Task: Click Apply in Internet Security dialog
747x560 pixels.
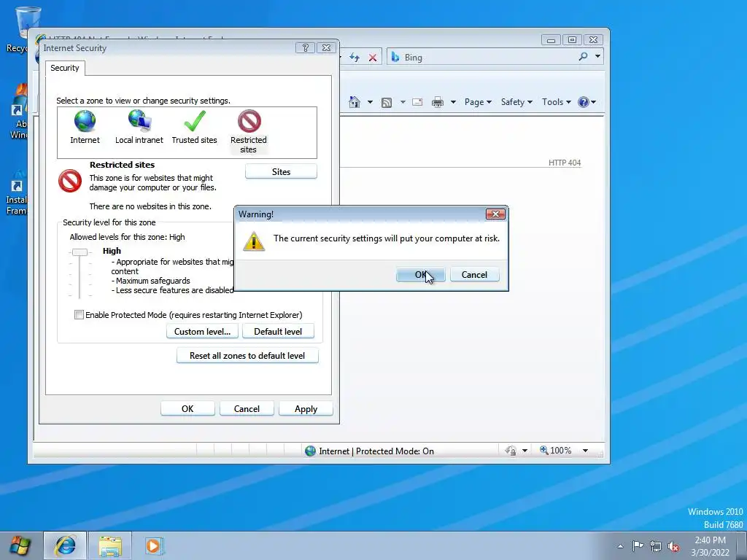Action: pos(306,409)
